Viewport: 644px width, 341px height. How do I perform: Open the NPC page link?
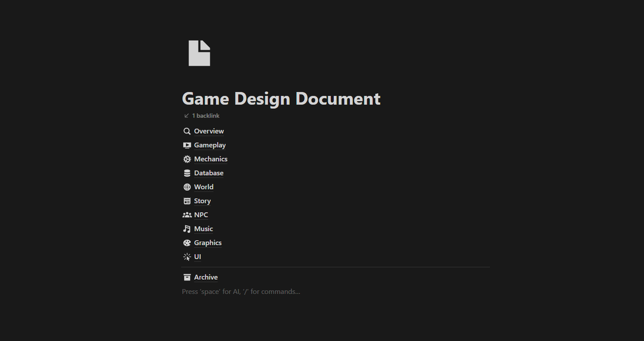(x=201, y=215)
